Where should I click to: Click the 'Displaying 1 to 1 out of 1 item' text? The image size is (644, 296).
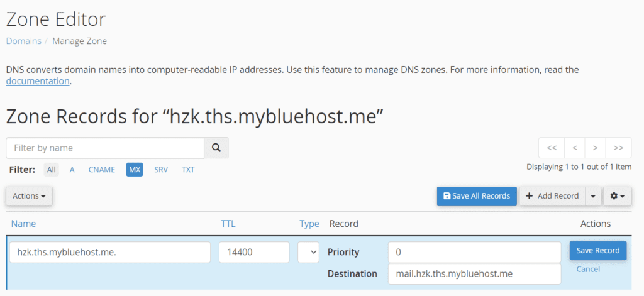(x=579, y=167)
